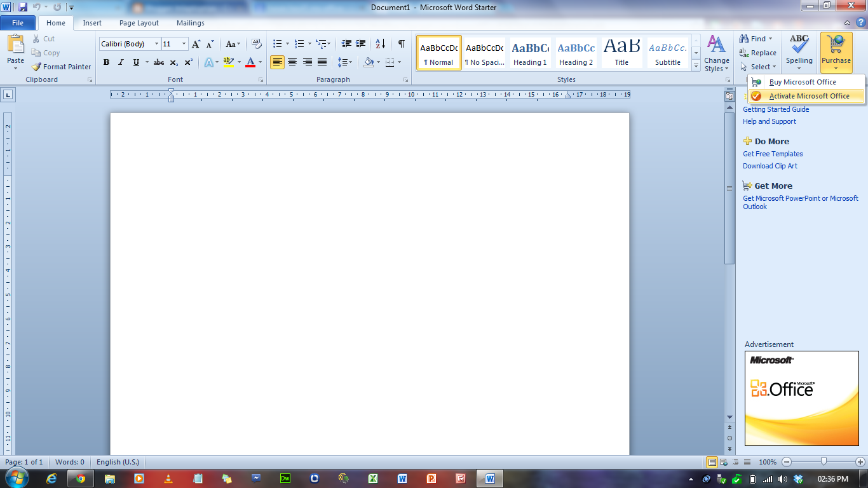
Task: Click the zoom slider handle
Action: (x=824, y=462)
